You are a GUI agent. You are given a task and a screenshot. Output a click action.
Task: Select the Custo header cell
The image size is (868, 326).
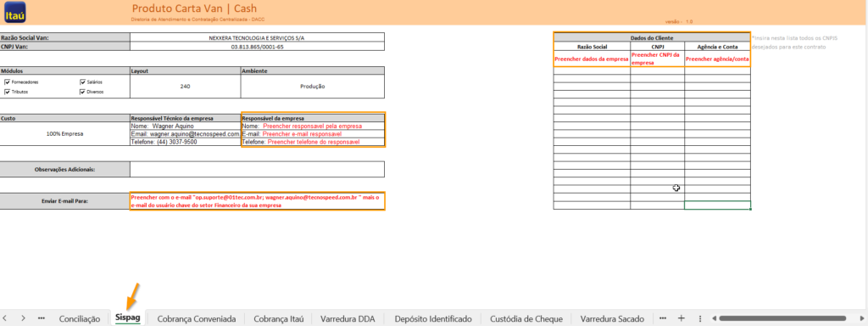pos(64,118)
